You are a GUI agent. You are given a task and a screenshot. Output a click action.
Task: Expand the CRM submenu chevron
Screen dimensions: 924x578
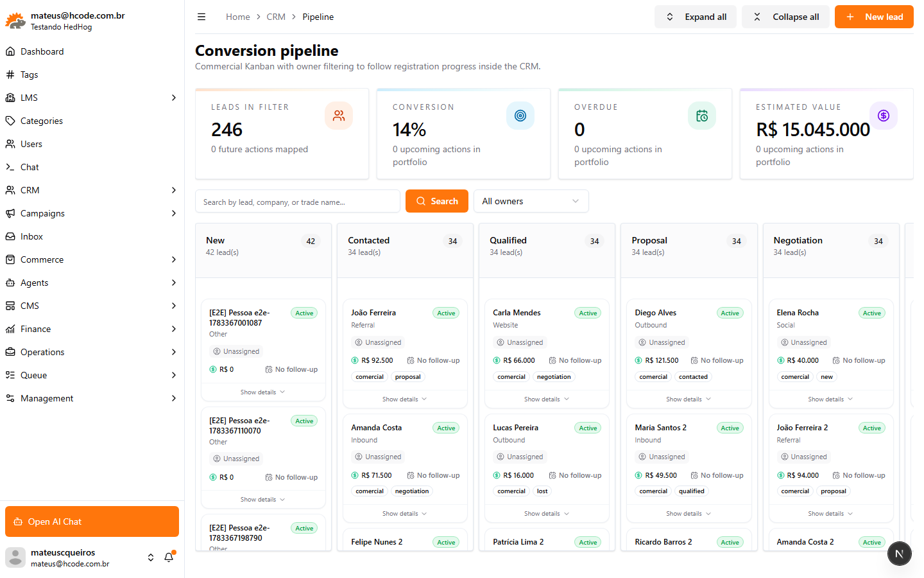(x=174, y=190)
